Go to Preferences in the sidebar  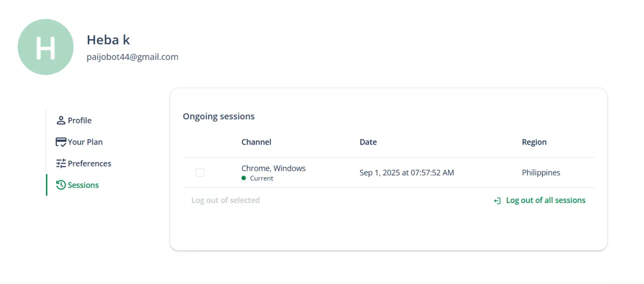(x=84, y=164)
